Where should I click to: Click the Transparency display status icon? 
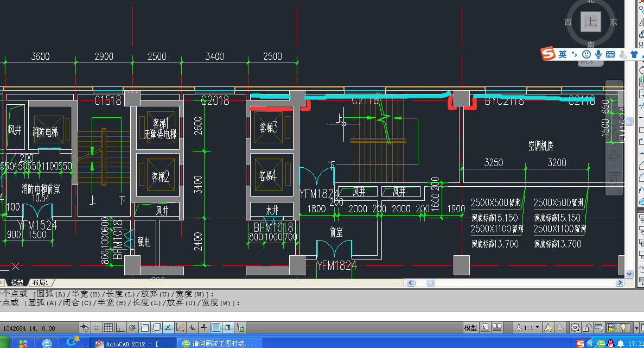(215, 327)
